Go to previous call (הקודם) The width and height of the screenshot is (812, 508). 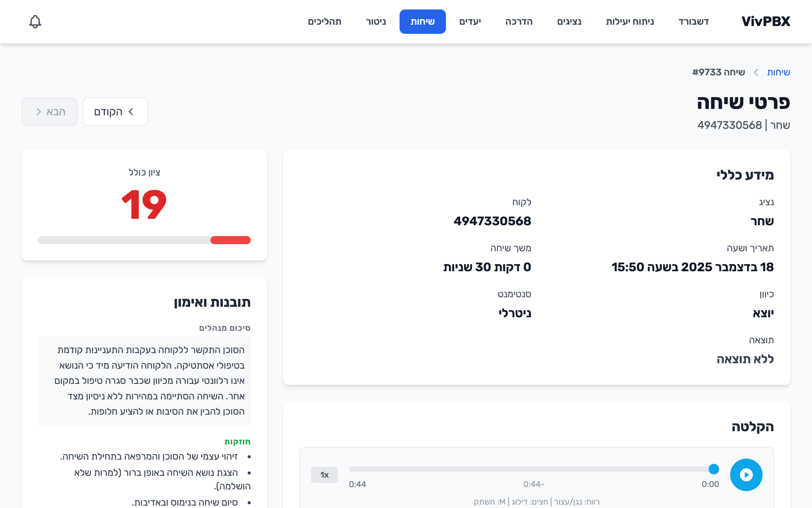click(115, 112)
